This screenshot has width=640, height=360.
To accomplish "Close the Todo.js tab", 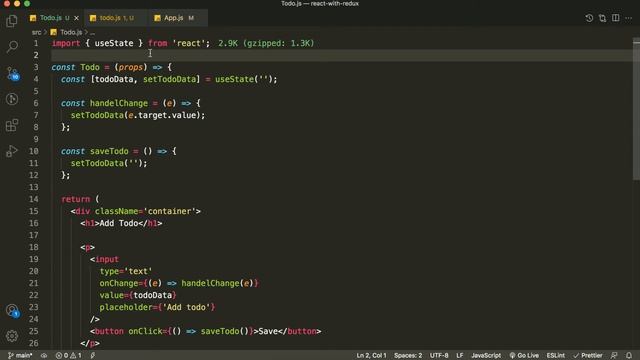I will click(76, 18).
